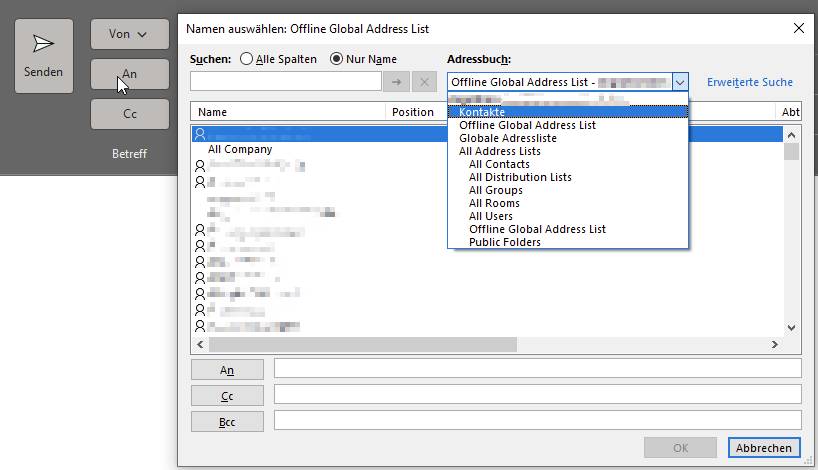Select the 'Nur Name' radio button
818x470 pixels.
click(x=336, y=59)
